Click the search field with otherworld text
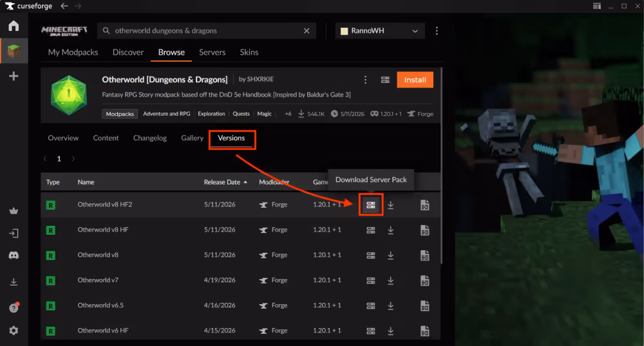This screenshot has width=644, height=346. point(205,31)
